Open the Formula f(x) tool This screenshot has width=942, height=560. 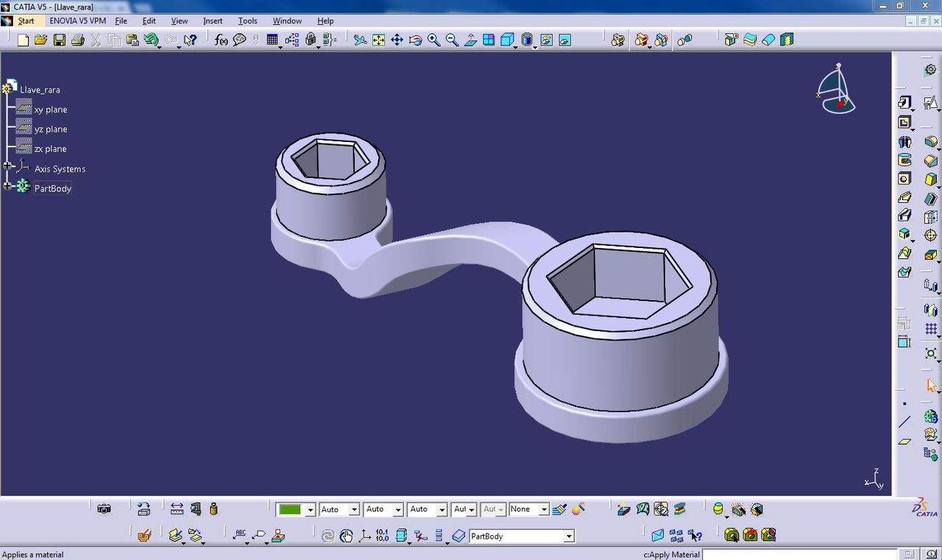[x=221, y=40]
